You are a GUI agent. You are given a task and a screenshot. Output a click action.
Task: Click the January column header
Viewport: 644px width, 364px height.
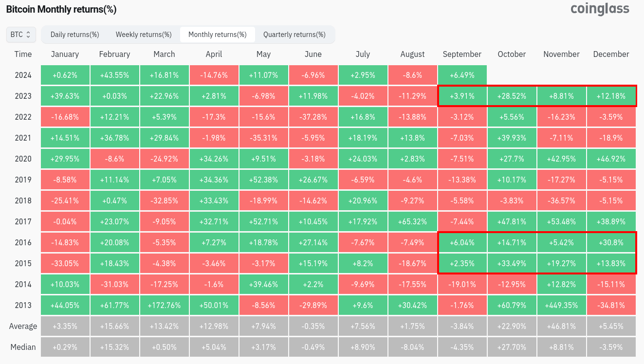click(65, 54)
